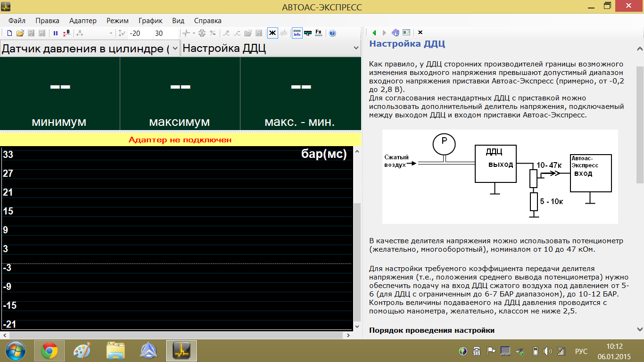Click the максимум readout panel
This screenshot has width=644, height=362.
pos(180,94)
